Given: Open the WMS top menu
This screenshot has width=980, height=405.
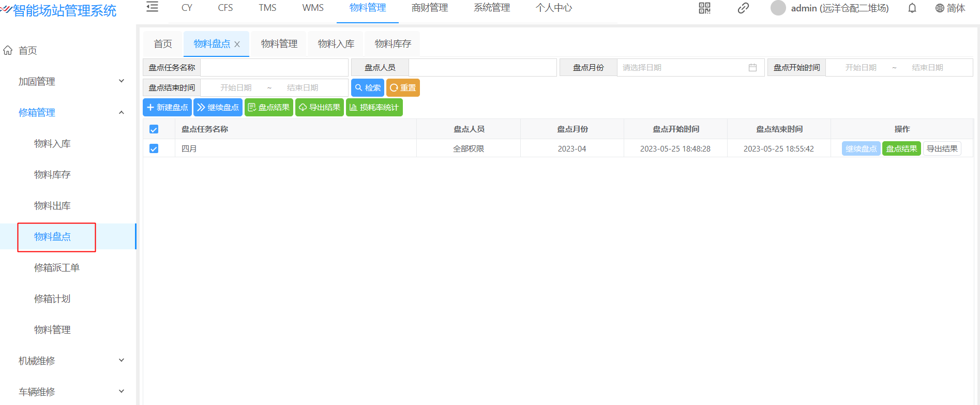Looking at the screenshot, I should pos(313,8).
